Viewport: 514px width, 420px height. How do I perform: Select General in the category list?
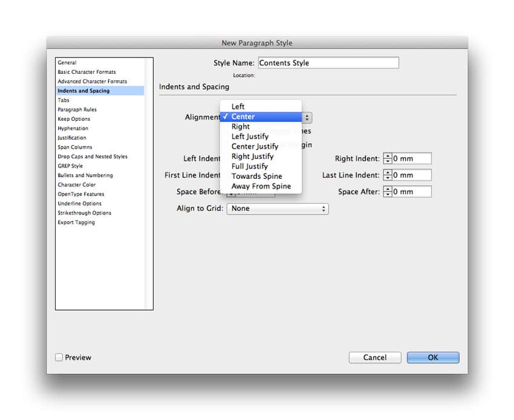point(67,63)
